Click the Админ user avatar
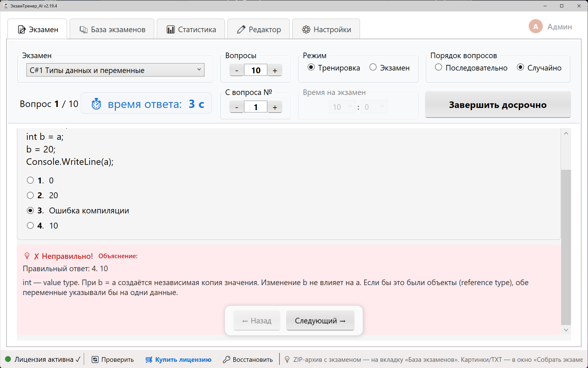Screen dimensions: 588x368 [536, 27]
